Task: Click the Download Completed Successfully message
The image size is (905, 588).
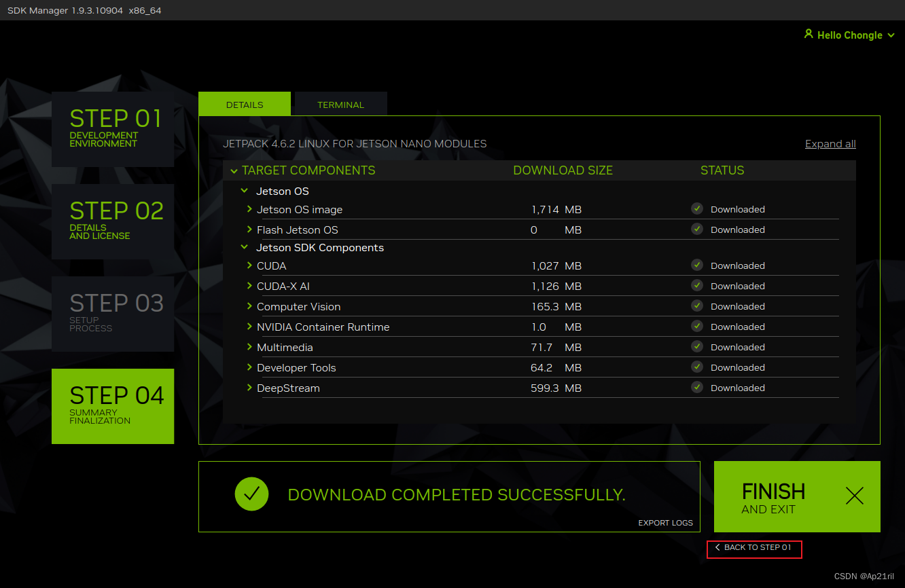Action: tap(457, 495)
